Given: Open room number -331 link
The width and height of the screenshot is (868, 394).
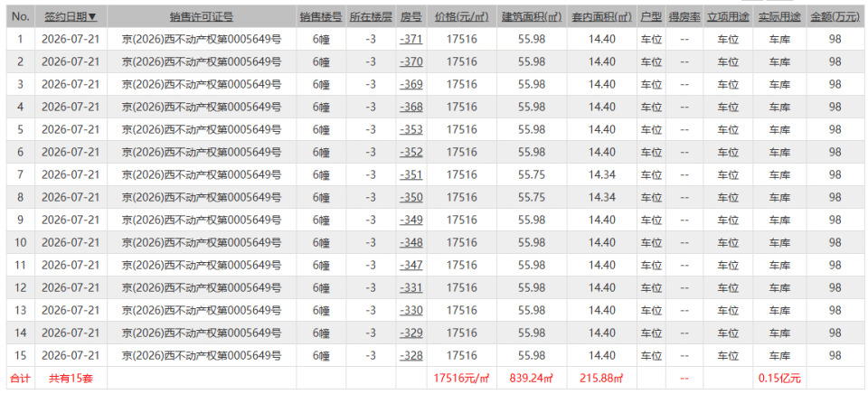Looking at the screenshot, I should (x=411, y=287).
